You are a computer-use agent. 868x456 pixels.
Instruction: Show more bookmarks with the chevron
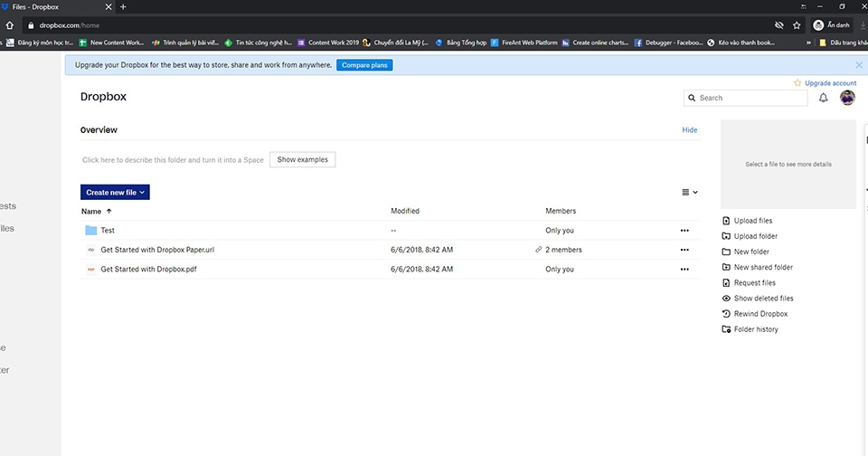tap(808, 43)
